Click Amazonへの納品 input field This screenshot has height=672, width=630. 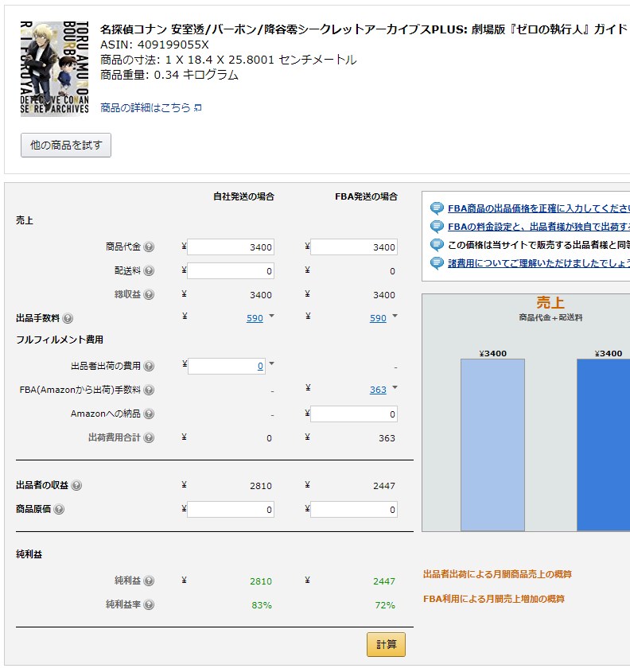354,414
